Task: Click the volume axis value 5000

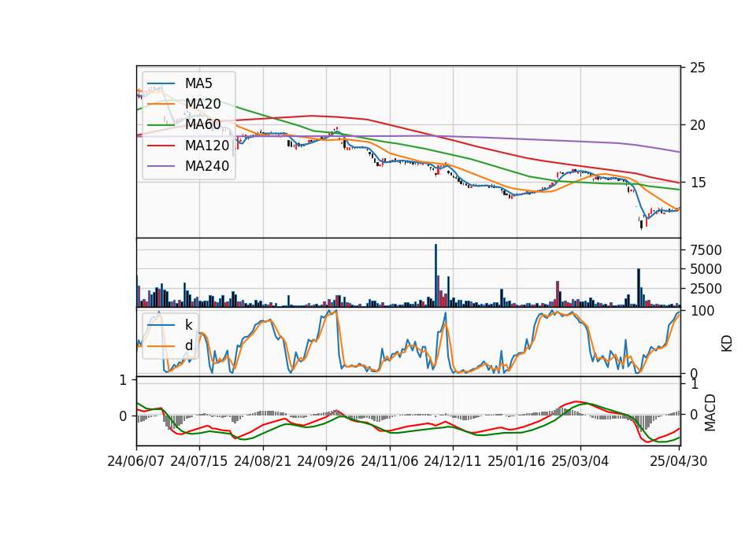Action: [706, 269]
